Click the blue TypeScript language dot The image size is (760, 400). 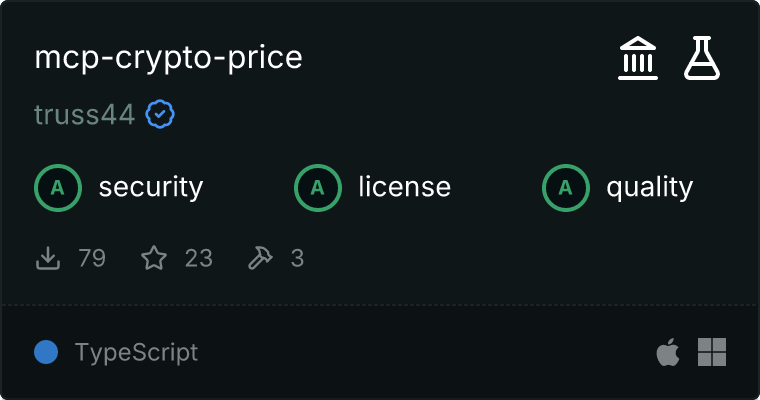click(45, 352)
